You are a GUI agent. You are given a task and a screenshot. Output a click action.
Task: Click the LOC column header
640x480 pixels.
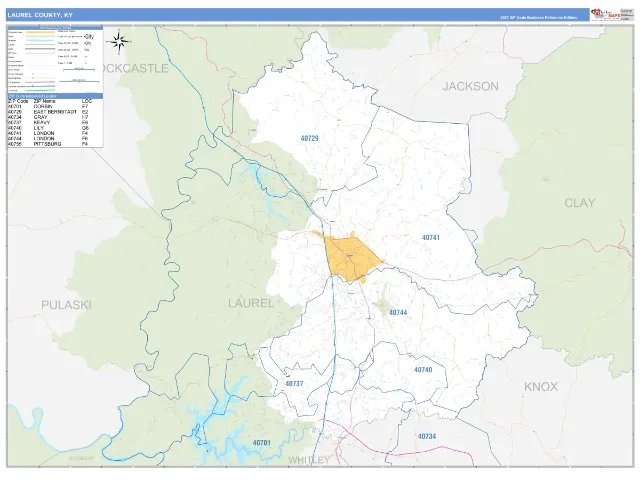[x=87, y=101]
